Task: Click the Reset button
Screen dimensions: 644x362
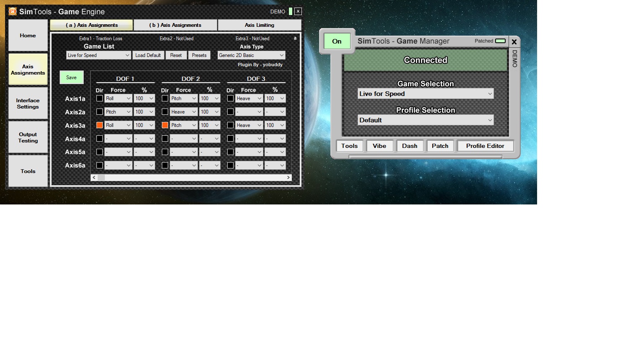Action: [176, 55]
